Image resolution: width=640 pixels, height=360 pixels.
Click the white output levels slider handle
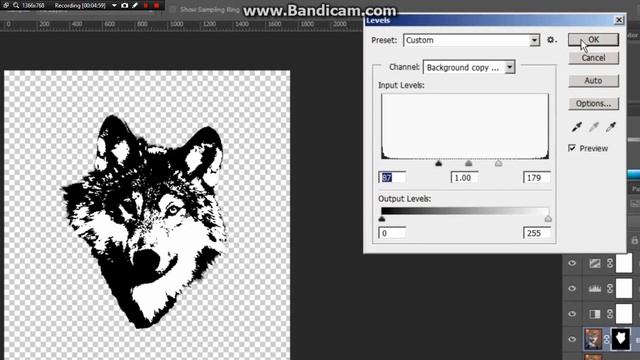click(x=548, y=219)
